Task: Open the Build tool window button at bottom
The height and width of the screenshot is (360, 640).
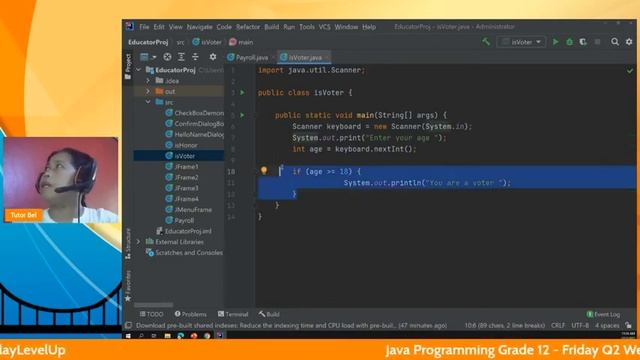Action: pos(269,314)
